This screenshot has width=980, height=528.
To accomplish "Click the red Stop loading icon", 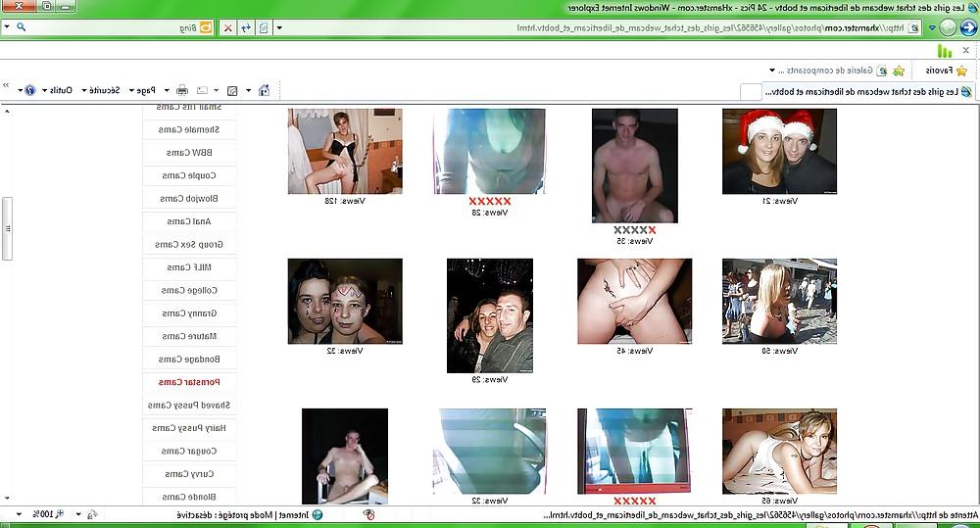I will click(228, 27).
